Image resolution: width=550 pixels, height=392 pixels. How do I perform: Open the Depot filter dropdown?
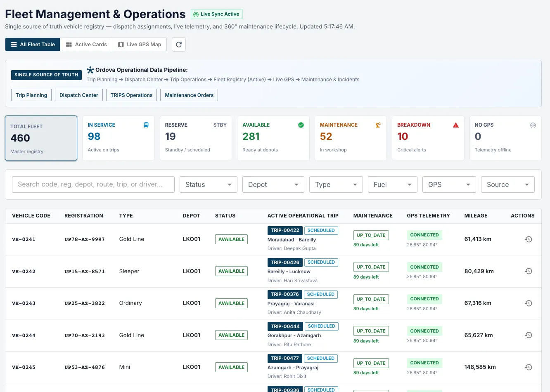tap(273, 184)
